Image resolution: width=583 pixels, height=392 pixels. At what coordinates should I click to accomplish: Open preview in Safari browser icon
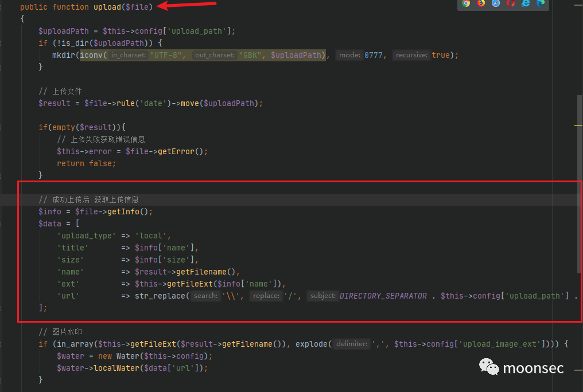point(496,3)
